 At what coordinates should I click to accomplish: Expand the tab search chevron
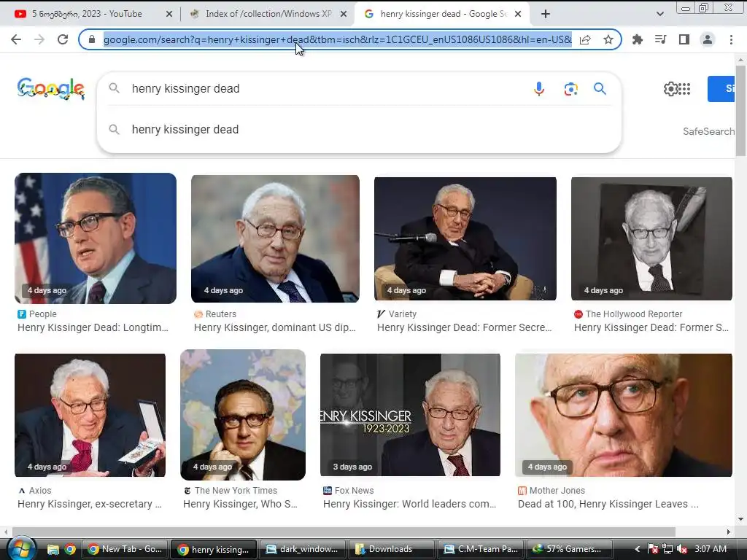659,14
